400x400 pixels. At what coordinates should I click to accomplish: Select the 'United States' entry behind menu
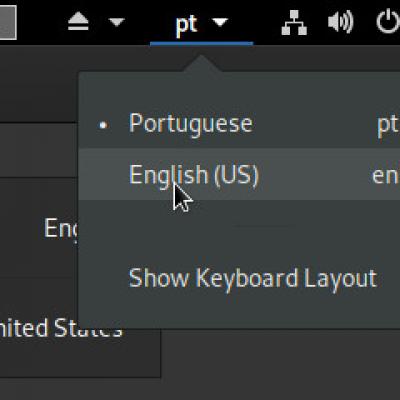(x=61, y=328)
